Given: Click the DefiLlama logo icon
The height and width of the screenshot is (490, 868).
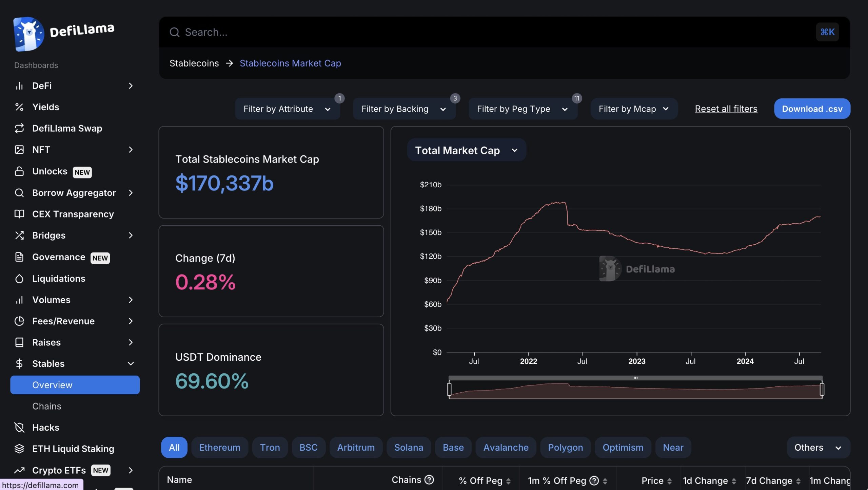Looking at the screenshot, I should [x=29, y=34].
